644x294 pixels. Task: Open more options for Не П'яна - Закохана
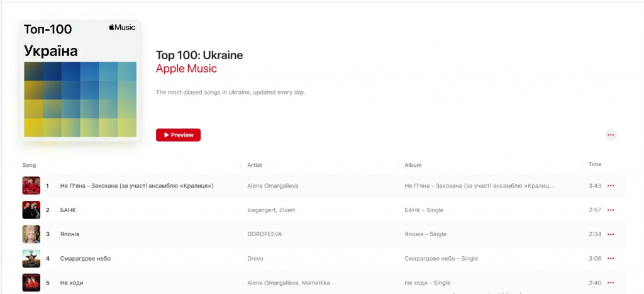point(610,186)
